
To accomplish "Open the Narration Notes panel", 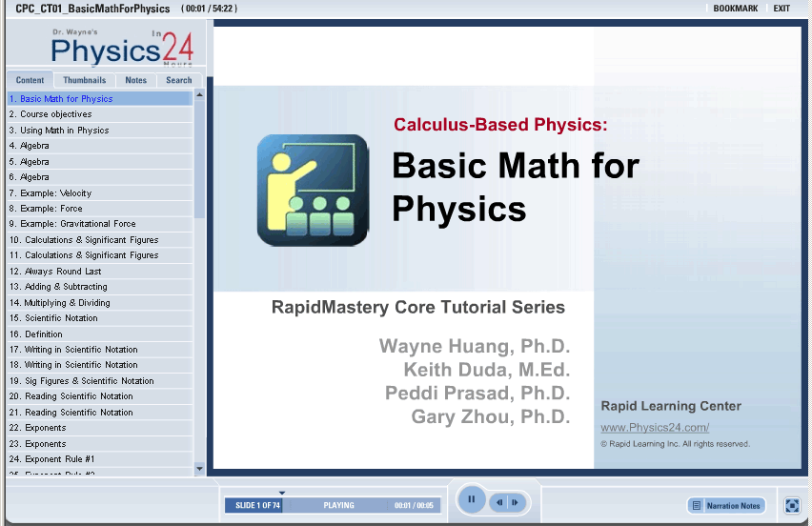I will coord(726,505).
